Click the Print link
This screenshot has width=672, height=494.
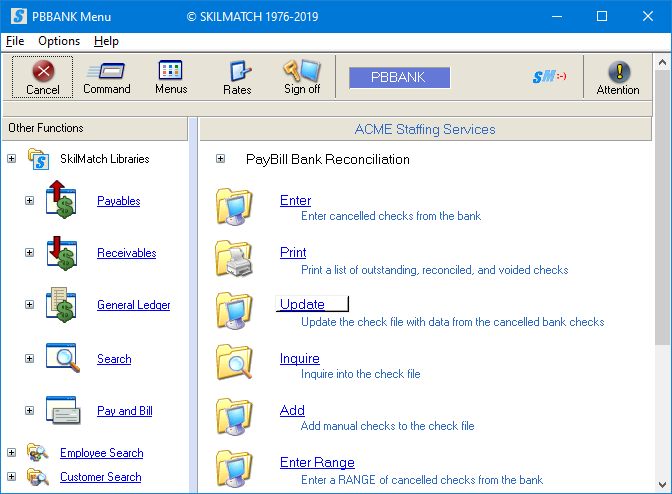(x=293, y=252)
